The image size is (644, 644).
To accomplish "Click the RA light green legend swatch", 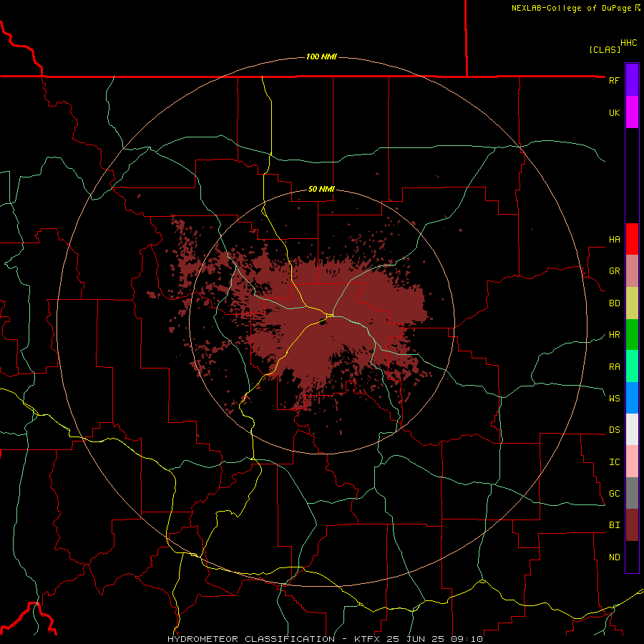I will click(632, 366).
